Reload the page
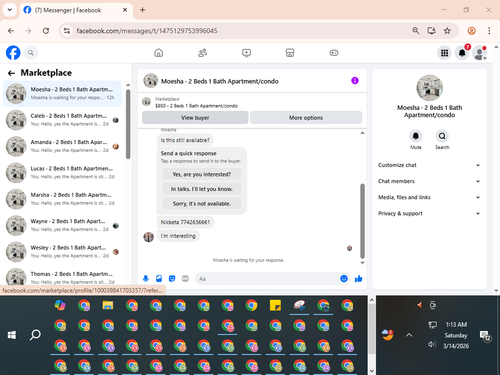Screen dimensions: 500x375 pyautogui.click(x=46, y=31)
